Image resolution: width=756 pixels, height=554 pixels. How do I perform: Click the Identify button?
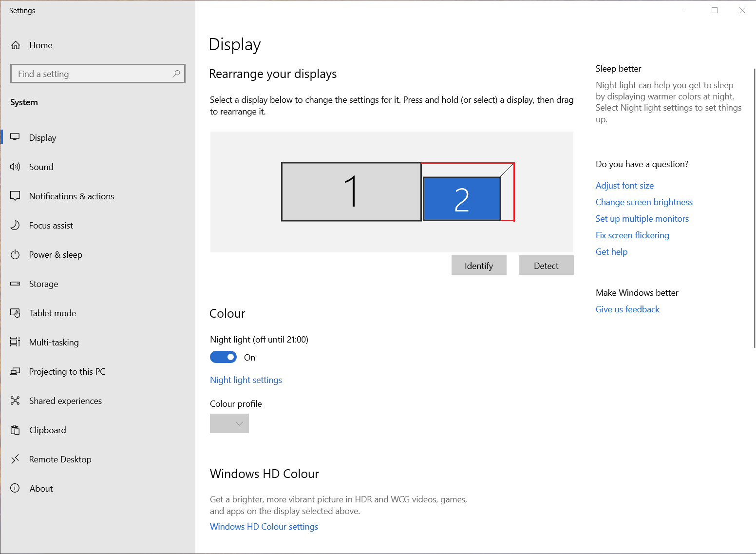(479, 265)
